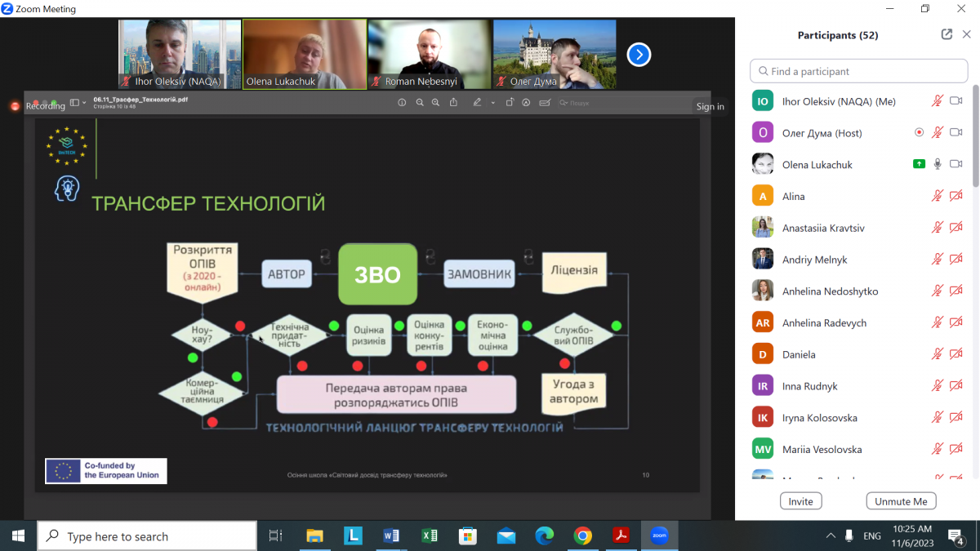The image size is (980, 551).
Task: Pop out the Participants panel
Action: 947,34
